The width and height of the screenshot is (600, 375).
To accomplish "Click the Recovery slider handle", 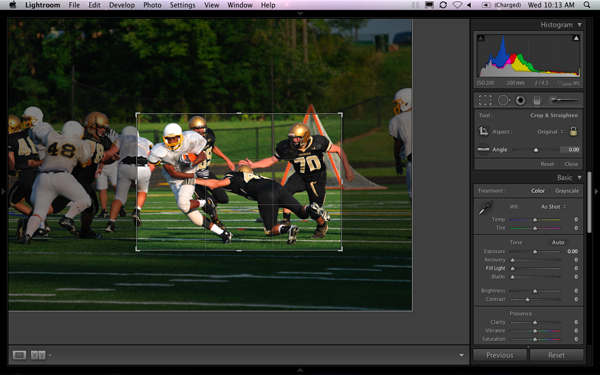I will pos(512,260).
